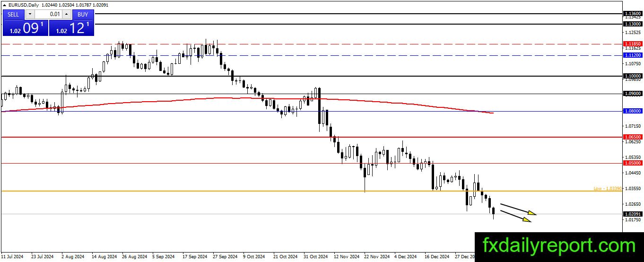Select the black 1.10000 level label
Viewport: 644px width, 262px height.
pos(633,76)
